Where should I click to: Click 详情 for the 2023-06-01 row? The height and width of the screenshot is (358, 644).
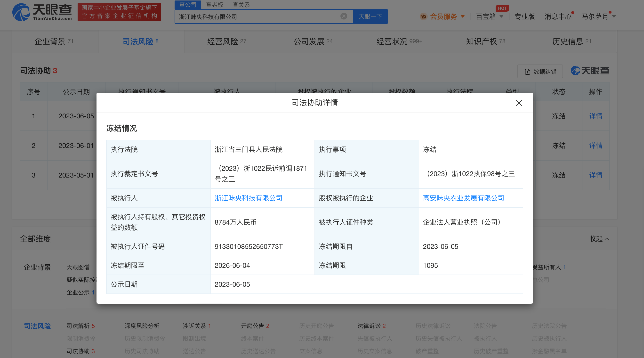(x=596, y=146)
